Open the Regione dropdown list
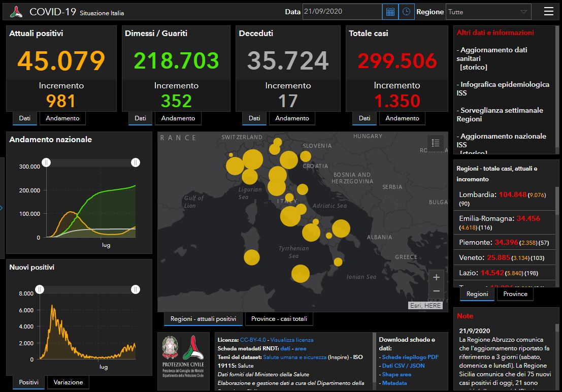The image size is (562, 392). pyautogui.click(x=488, y=12)
